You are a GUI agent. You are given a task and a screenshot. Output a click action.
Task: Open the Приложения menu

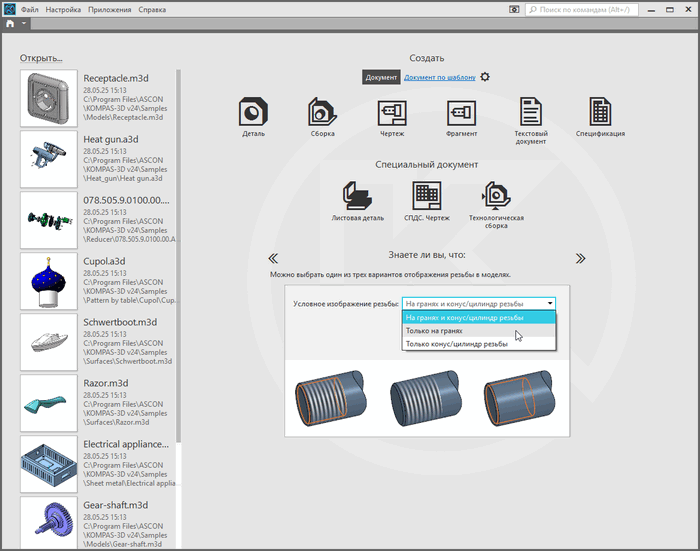pos(108,9)
